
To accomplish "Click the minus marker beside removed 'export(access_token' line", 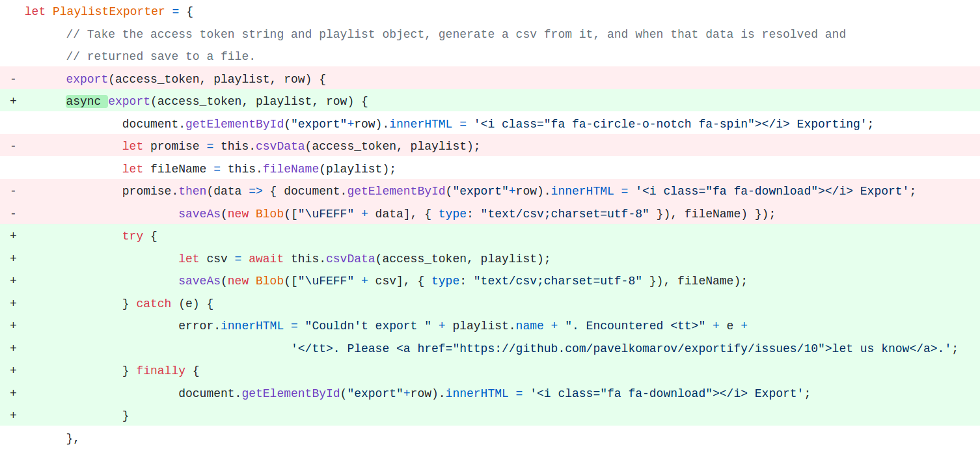I will click(x=13, y=79).
